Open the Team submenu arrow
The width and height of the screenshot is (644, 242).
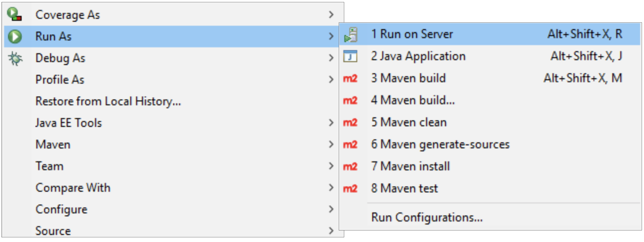click(x=331, y=166)
